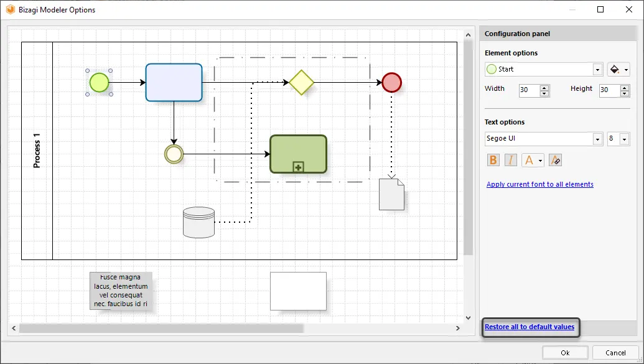Select the white rectangle below the pool
The height and width of the screenshot is (364, 644).
pyautogui.click(x=298, y=291)
